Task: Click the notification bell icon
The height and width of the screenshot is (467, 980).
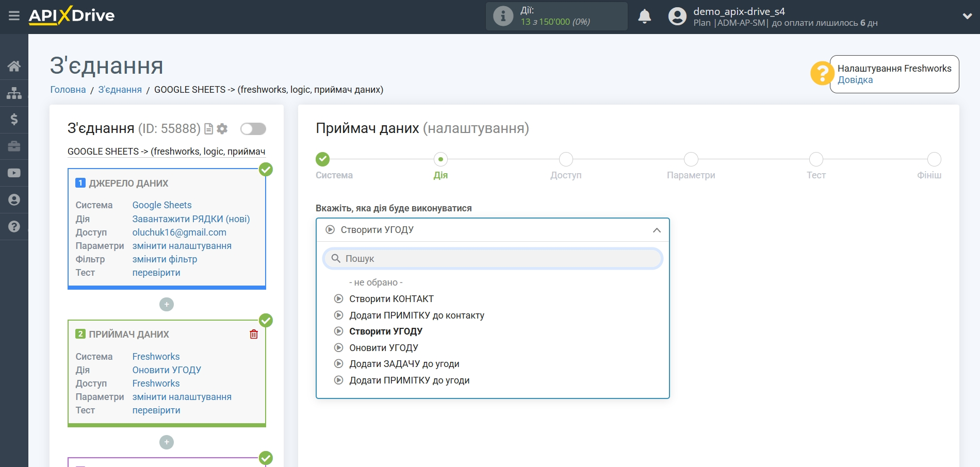Action: click(644, 16)
